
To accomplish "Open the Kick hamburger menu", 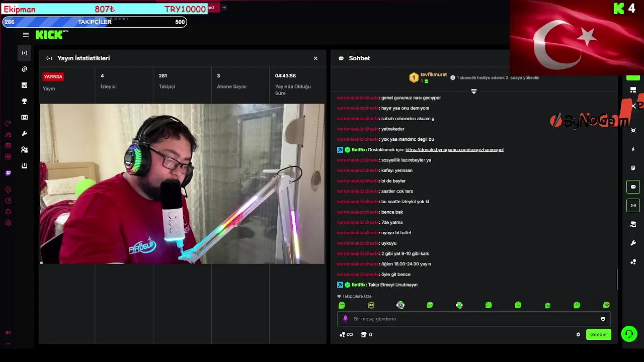I will 26,35.
